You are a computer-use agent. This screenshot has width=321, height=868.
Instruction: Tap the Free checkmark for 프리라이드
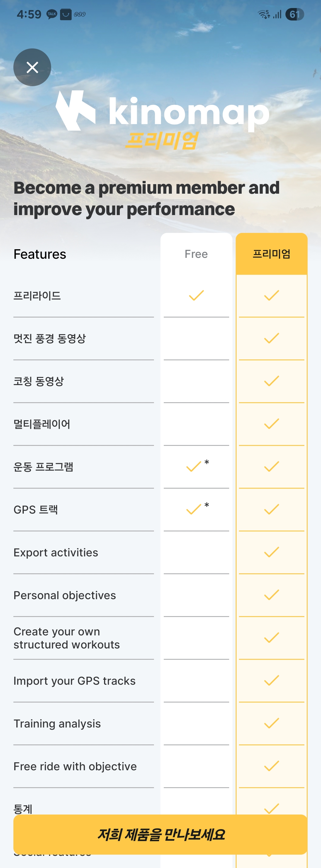pos(196,296)
